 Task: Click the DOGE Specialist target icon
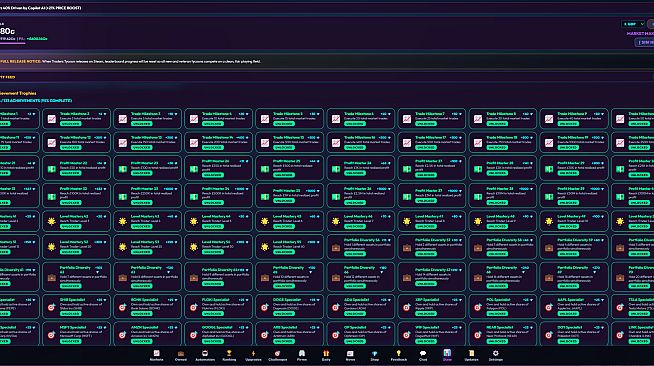(265, 308)
